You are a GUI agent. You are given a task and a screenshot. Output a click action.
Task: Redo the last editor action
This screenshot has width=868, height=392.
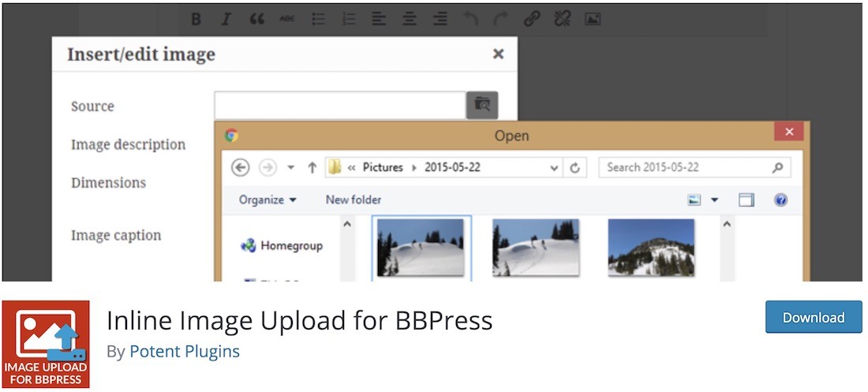(501, 20)
